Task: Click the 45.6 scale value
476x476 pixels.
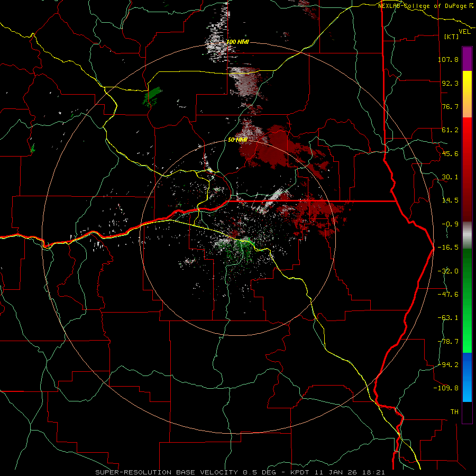Action: pyautogui.click(x=450, y=153)
